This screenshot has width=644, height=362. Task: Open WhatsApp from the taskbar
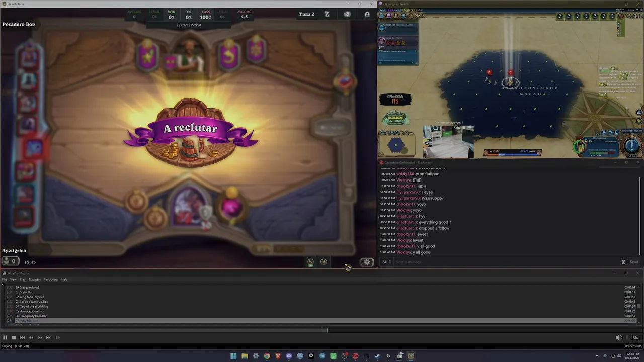click(x=333, y=356)
